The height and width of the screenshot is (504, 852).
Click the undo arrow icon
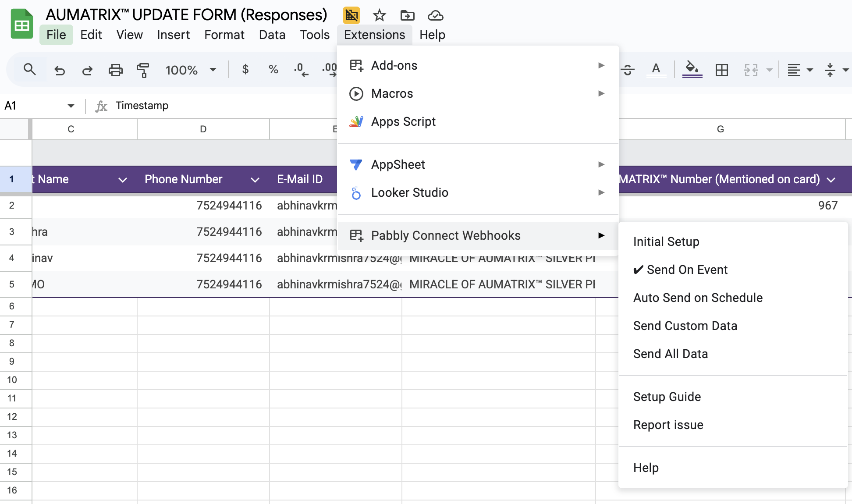pyautogui.click(x=59, y=70)
